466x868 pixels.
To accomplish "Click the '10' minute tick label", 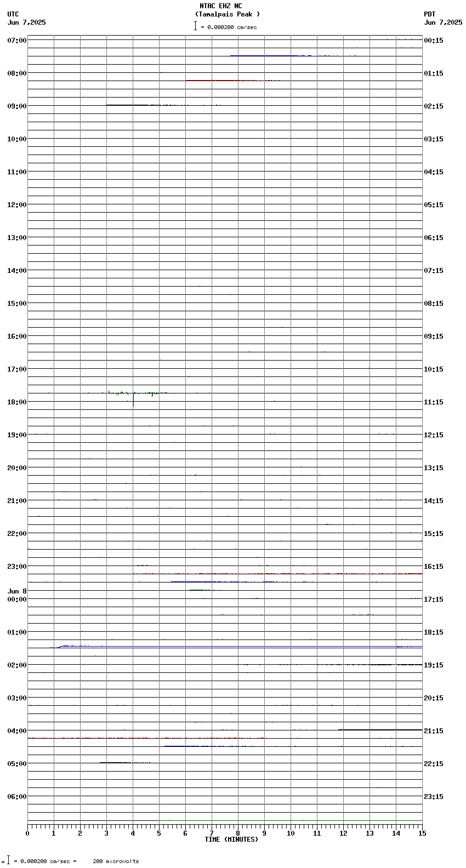I will (291, 833).
